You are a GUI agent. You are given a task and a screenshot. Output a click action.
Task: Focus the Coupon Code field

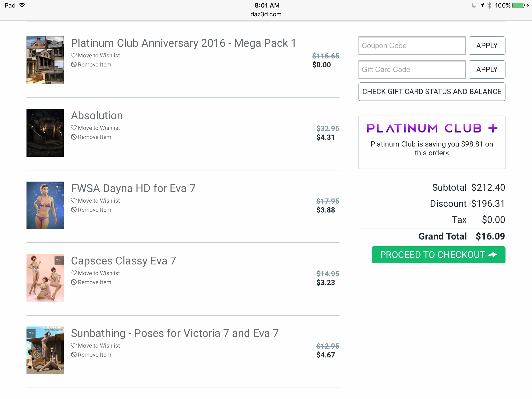pos(412,46)
